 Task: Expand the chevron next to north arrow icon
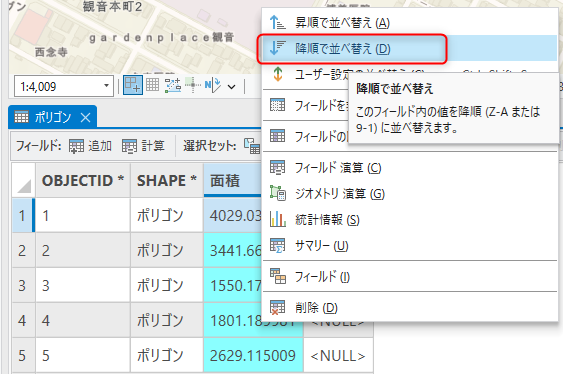pos(232,87)
